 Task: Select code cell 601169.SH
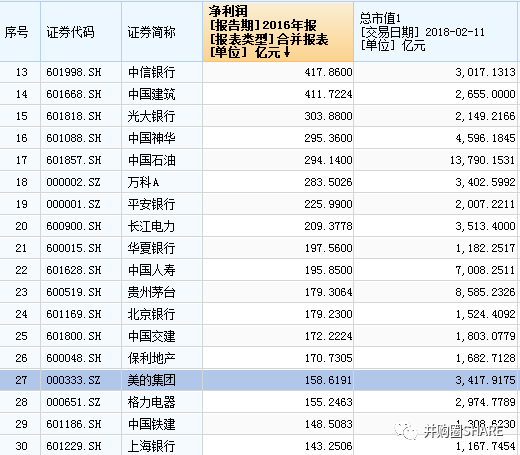pos(81,314)
